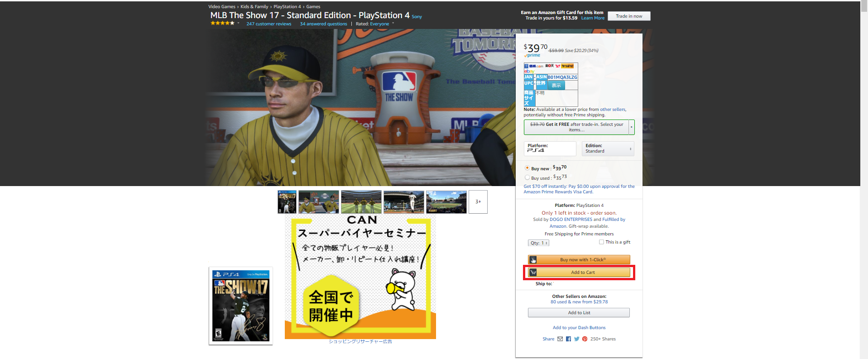The image size is (868, 359).
Task: Click Learn More trade-in link
Action: [593, 18]
